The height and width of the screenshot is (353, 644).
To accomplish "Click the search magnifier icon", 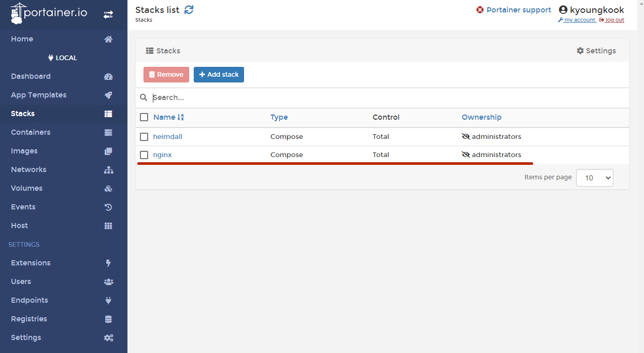I will (144, 97).
